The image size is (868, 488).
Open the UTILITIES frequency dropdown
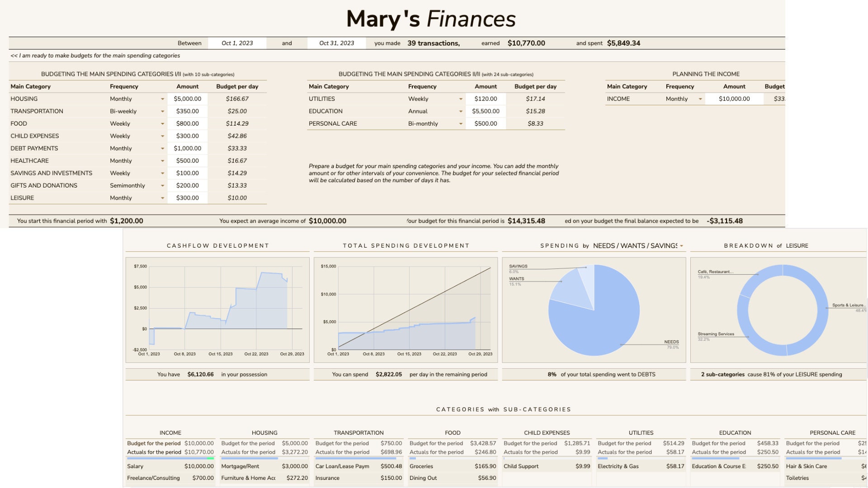click(460, 99)
